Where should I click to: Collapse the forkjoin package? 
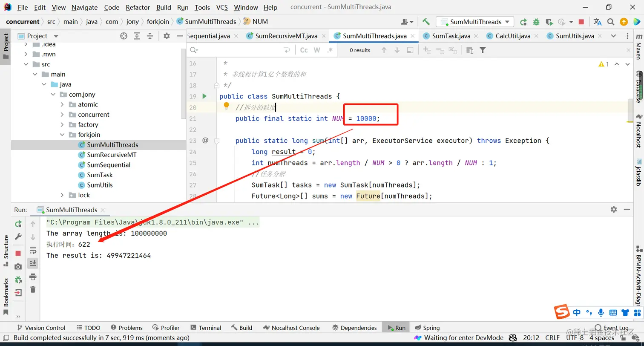tap(62, 135)
